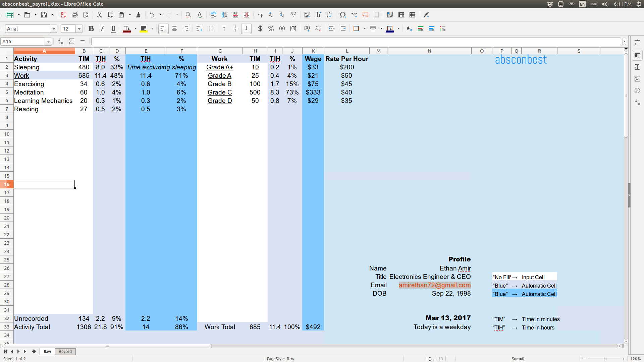Toggle Bold formatting
This screenshot has width=644, height=362.
pos(91,29)
